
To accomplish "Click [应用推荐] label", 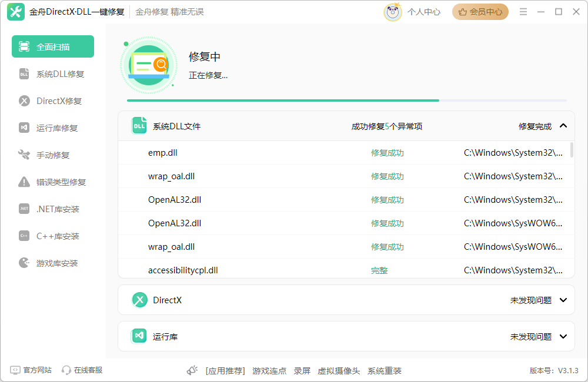I will (x=225, y=371).
